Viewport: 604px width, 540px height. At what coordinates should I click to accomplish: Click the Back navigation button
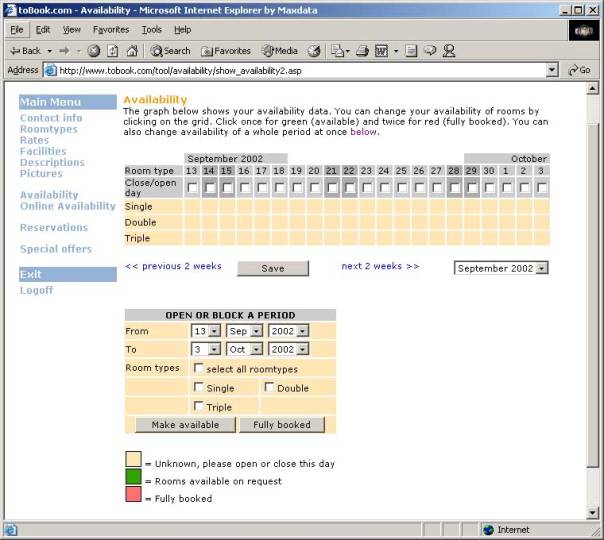(x=25, y=51)
